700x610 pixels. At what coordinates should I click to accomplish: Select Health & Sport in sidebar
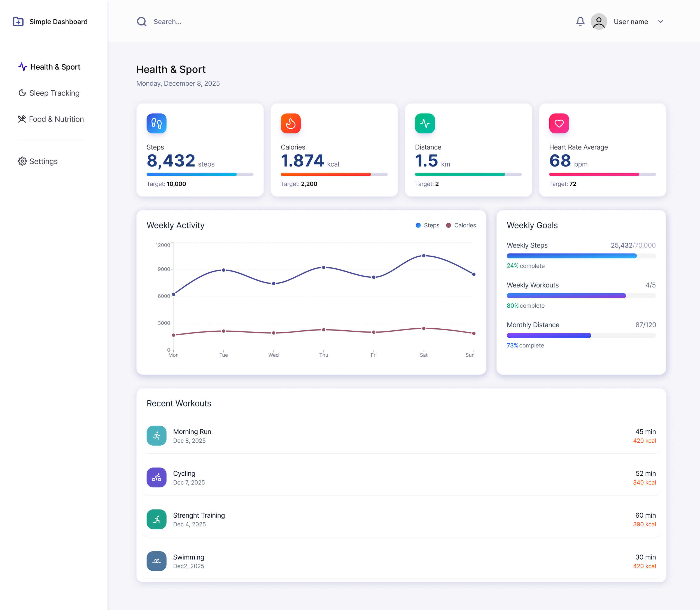click(x=50, y=67)
